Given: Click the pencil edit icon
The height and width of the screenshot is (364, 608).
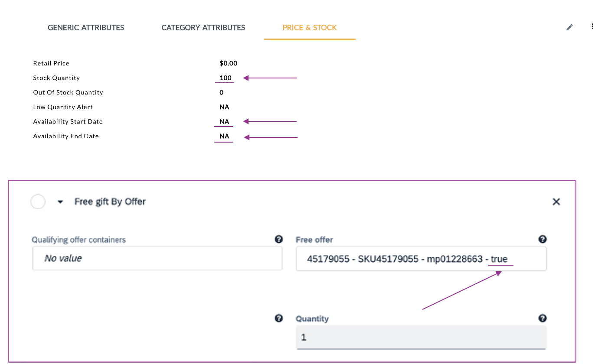Looking at the screenshot, I should click(x=569, y=27).
